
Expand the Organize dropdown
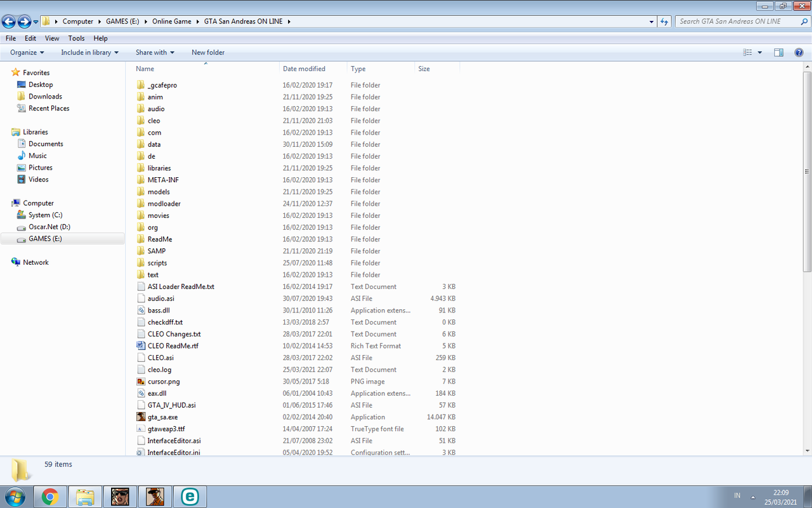coord(27,53)
